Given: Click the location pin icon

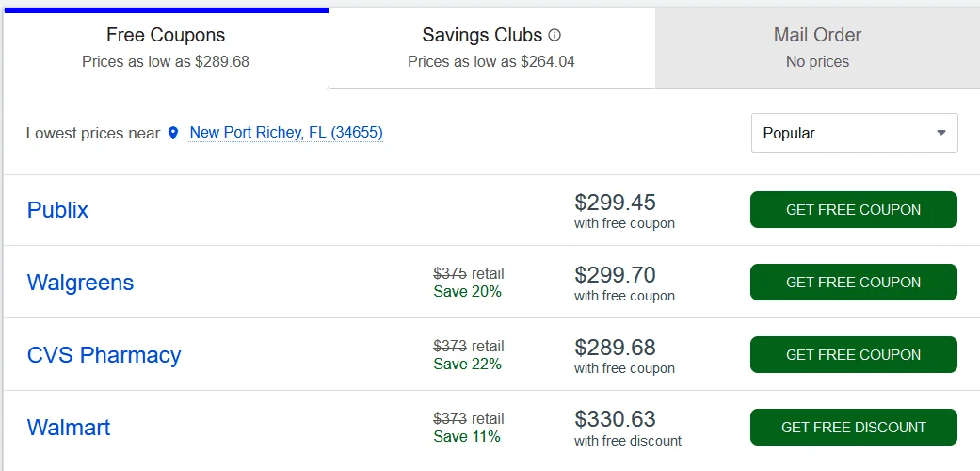Looking at the screenshot, I should [x=173, y=134].
